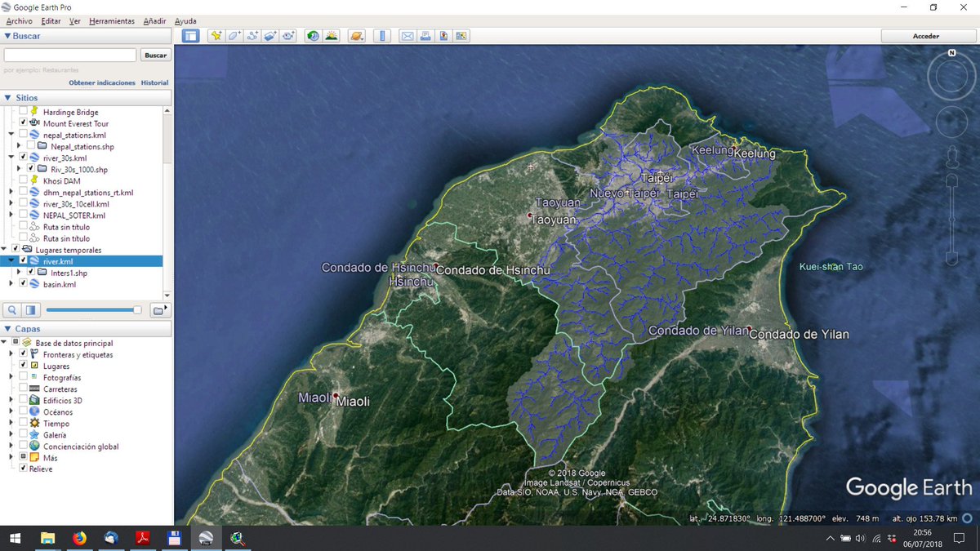The width and height of the screenshot is (980, 551).
Task: Select the Add Path tool
Action: [252, 36]
